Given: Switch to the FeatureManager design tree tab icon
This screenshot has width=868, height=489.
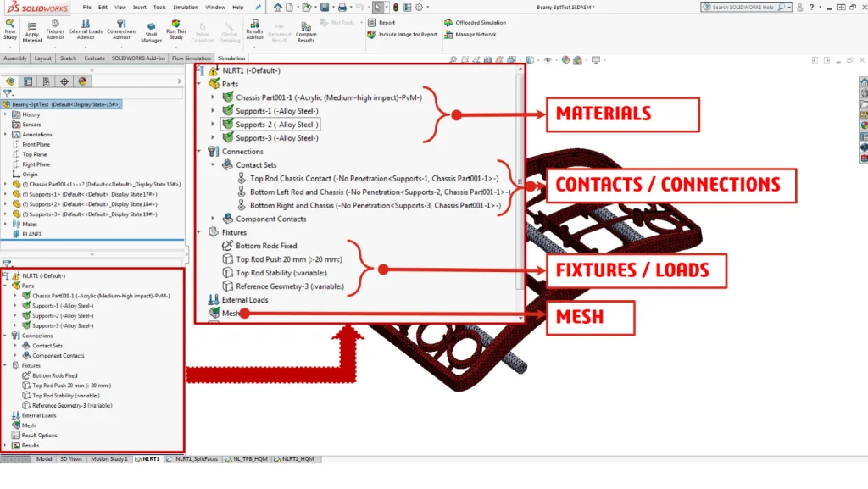Looking at the screenshot, I should 10,81.
